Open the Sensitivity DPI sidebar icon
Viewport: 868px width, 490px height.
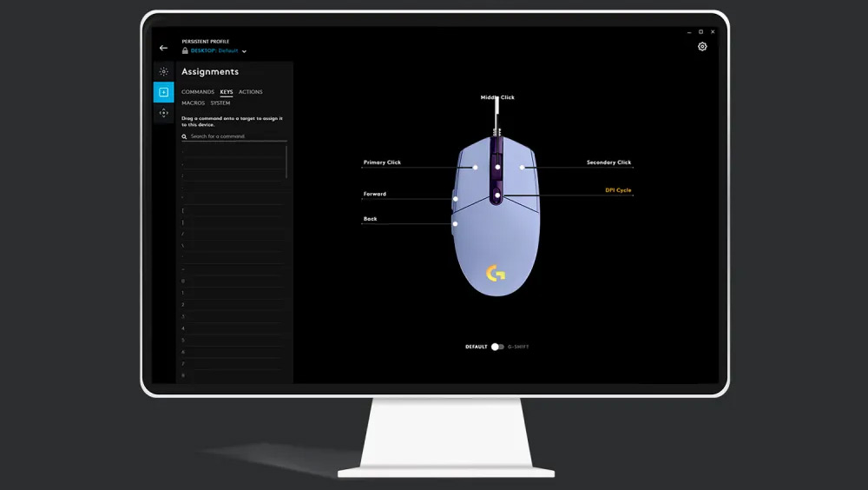[x=163, y=113]
